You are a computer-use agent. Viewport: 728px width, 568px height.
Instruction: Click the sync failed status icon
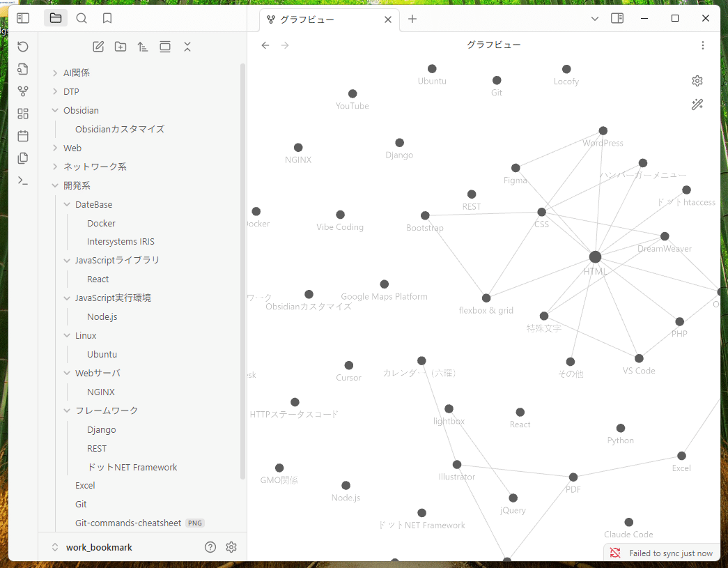tap(615, 553)
